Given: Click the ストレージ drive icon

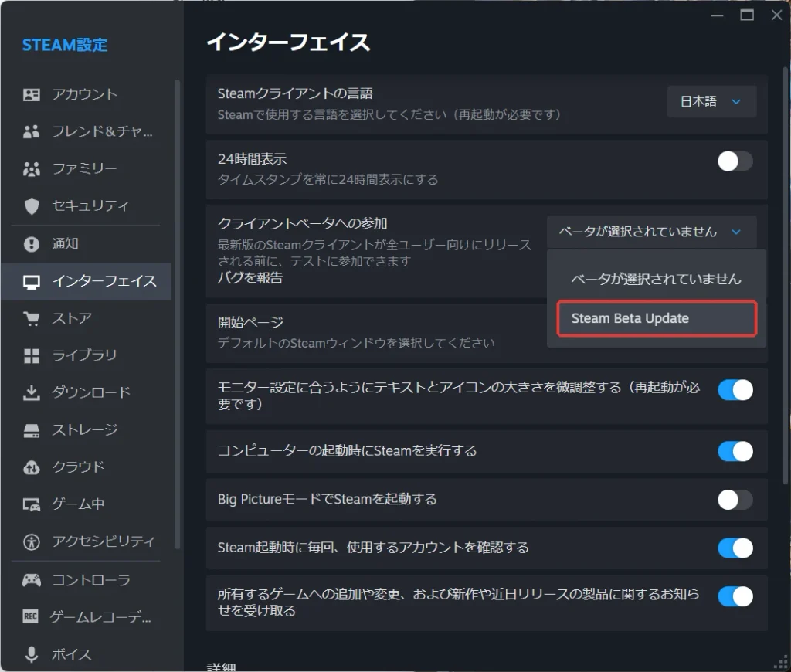Looking at the screenshot, I should (x=31, y=430).
